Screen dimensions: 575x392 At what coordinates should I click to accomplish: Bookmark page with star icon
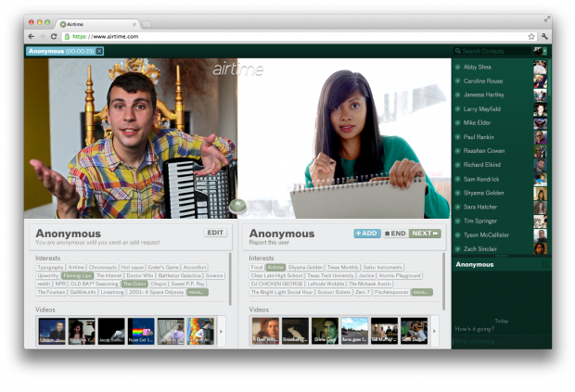click(x=531, y=37)
